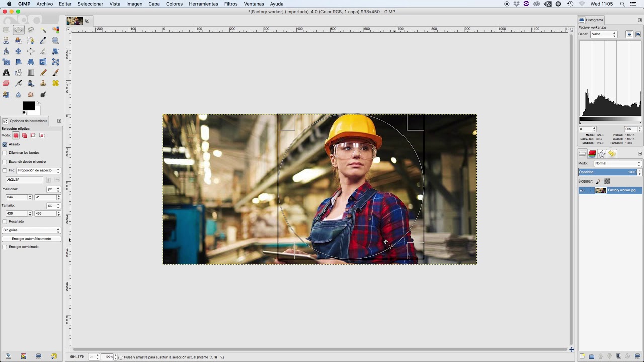Screen dimensions: 644x362
Task: Open the Filtros menu
Action: pos(231,4)
